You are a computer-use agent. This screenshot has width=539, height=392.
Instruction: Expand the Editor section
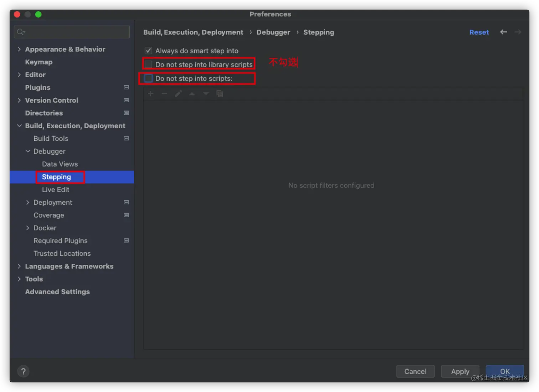click(x=19, y=75)
